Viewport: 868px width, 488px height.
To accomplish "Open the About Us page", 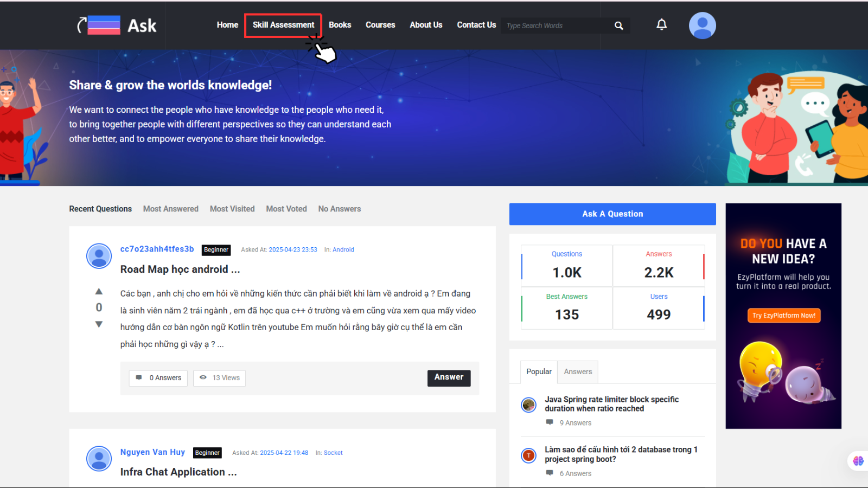I will (426, 25).
